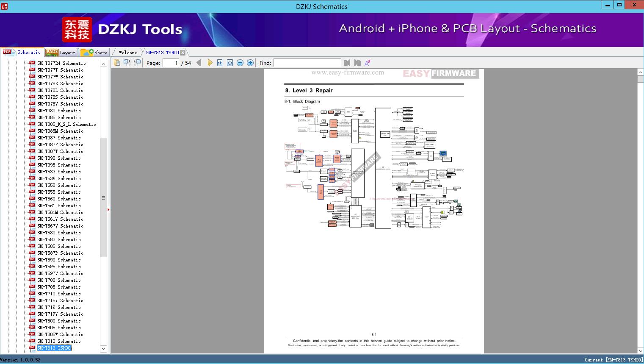Open SM-T385_K_S_L Schematic in the tree

(x=66, y=124)
